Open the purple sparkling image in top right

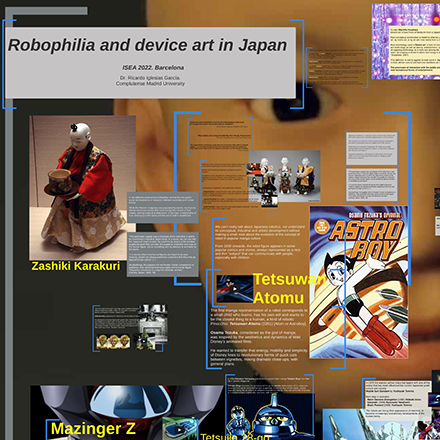click(x=406, y=42)
